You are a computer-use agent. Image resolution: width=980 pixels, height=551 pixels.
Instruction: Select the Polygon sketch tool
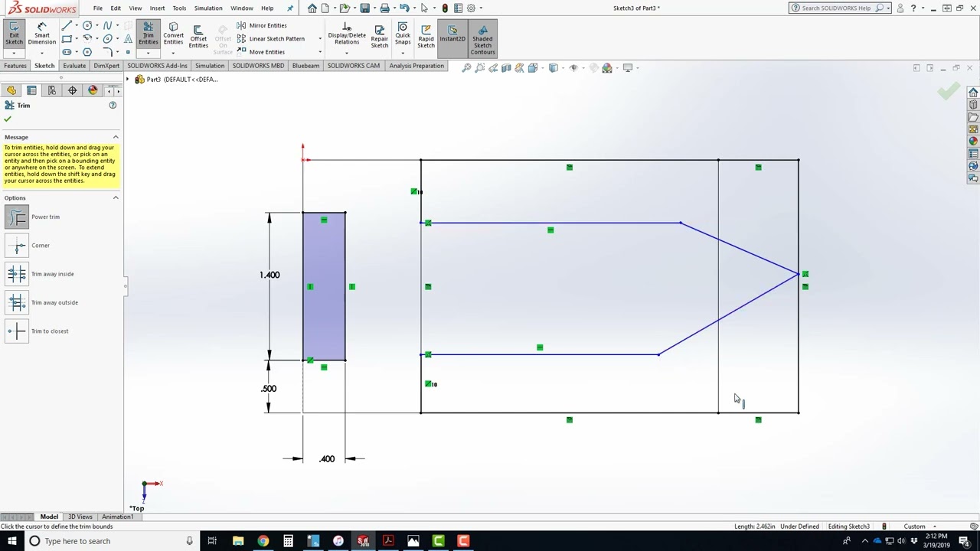point(87,52)
